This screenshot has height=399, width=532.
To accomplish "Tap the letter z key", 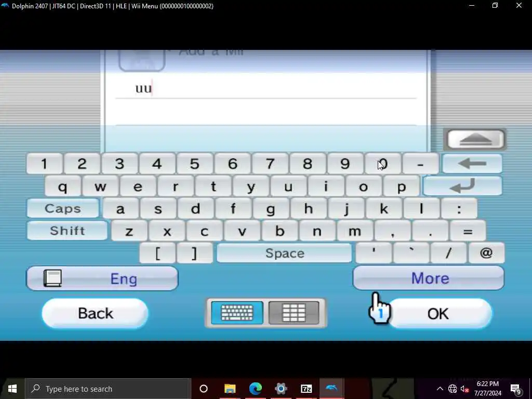I will click(129, 231).
